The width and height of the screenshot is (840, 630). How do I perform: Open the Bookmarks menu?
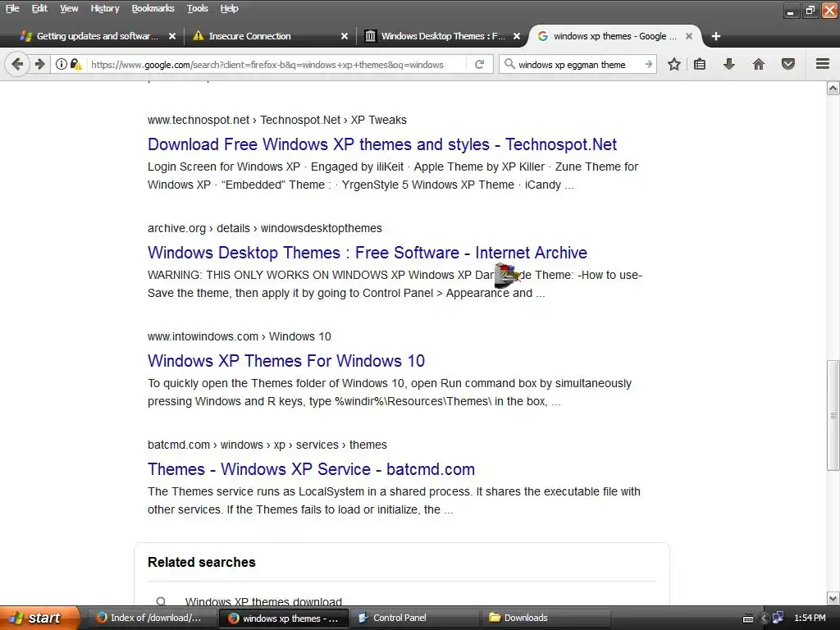(x=153, y=8)
